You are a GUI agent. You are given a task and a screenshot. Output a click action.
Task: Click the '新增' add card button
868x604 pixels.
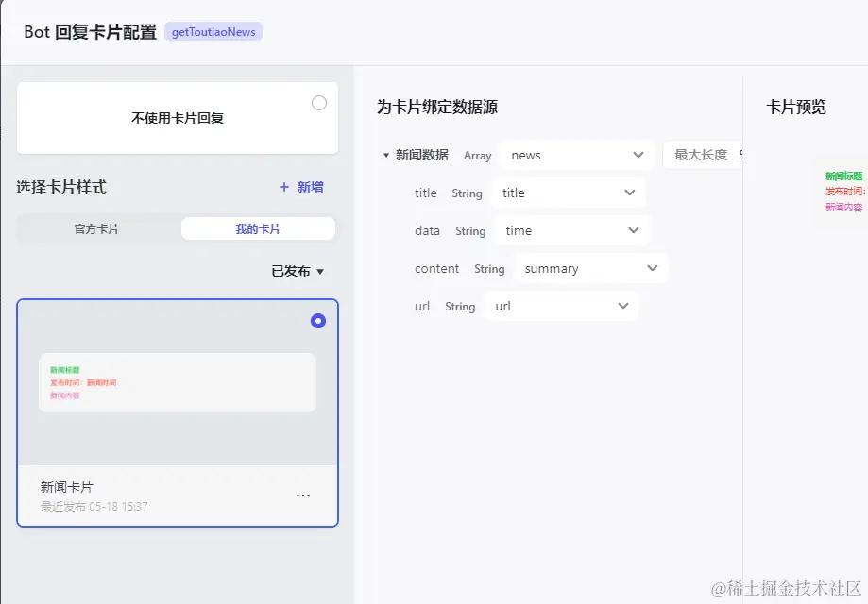[x=301, y=187]
